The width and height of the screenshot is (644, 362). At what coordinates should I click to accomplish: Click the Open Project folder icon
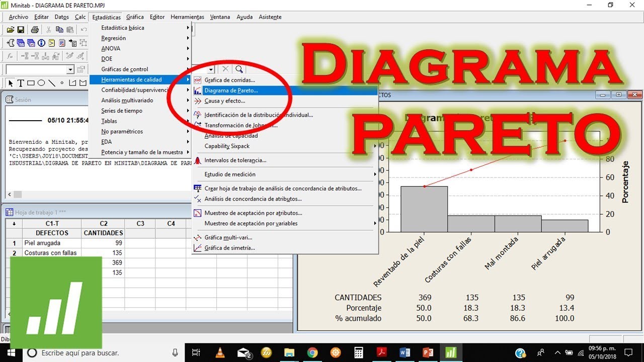tap(10, 30)
